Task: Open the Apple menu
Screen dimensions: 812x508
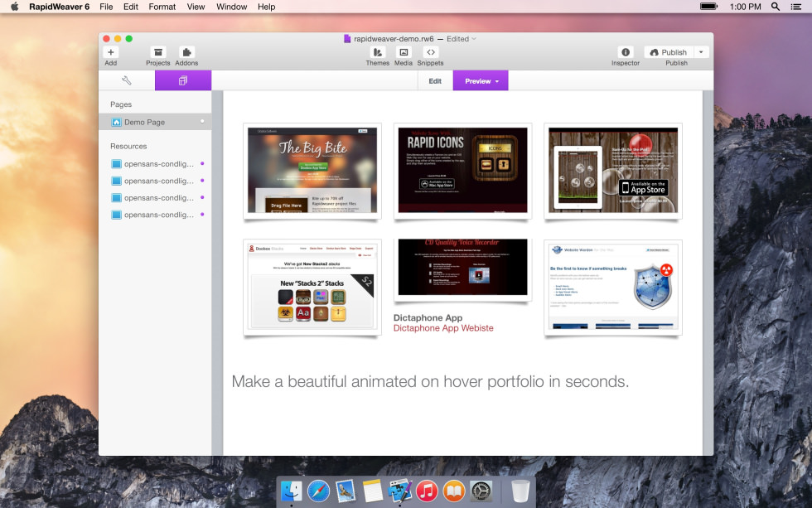Action: click(x=14, y=7)
